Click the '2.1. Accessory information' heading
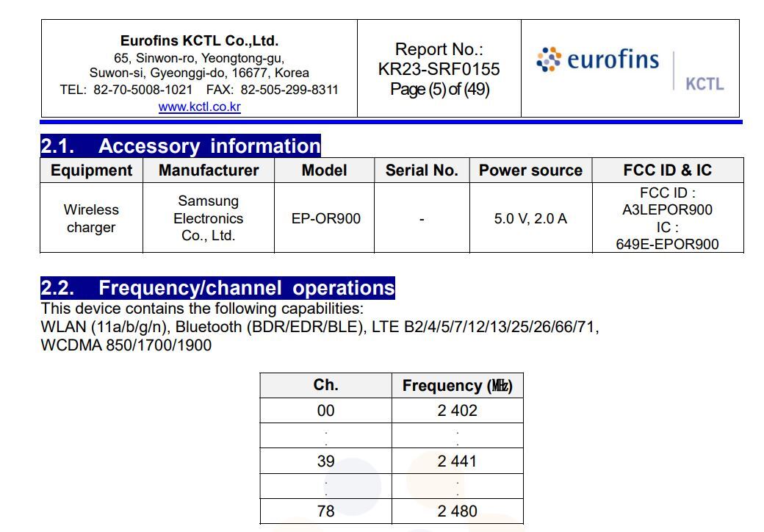Screen dimensions: 764x532 pyautogui.click(x=180, y=145)
